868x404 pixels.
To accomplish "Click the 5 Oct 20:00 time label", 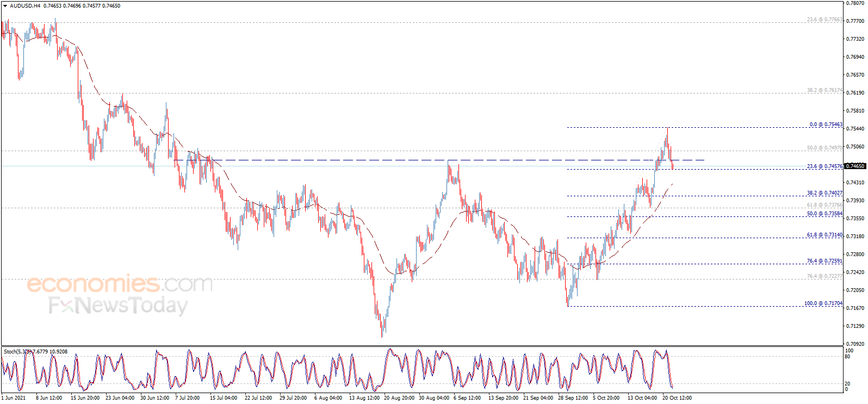I will [606, 398].
